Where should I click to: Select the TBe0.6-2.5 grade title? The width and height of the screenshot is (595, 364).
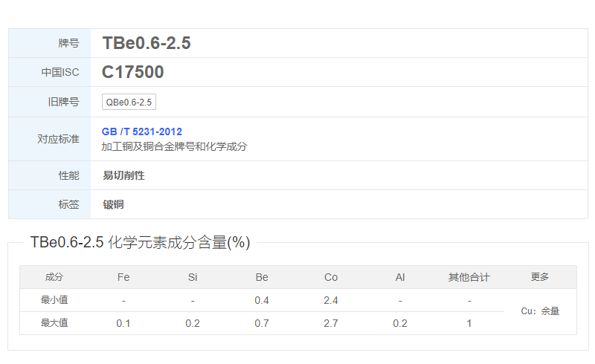tap(147, 43)
